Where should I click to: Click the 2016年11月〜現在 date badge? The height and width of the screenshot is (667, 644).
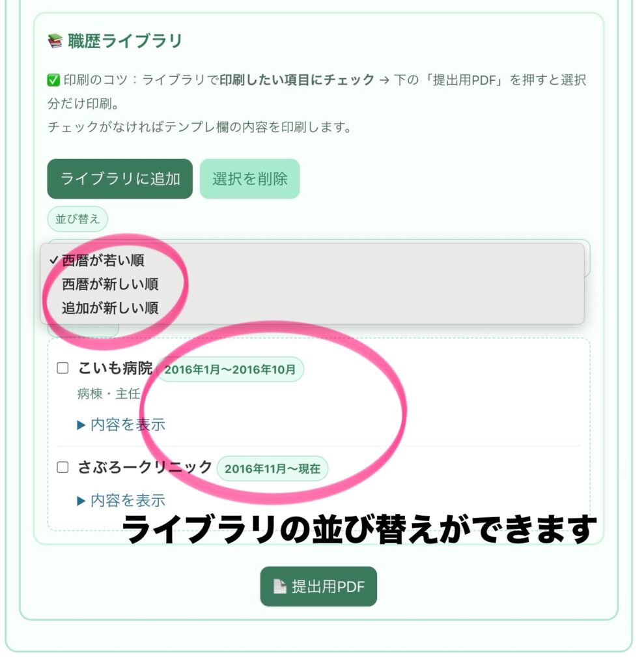click(x=272, y=468)
